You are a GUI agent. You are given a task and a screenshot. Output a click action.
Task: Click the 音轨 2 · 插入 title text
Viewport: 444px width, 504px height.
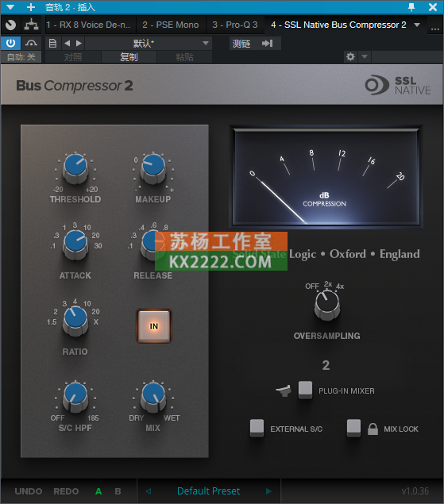point(70,7)
